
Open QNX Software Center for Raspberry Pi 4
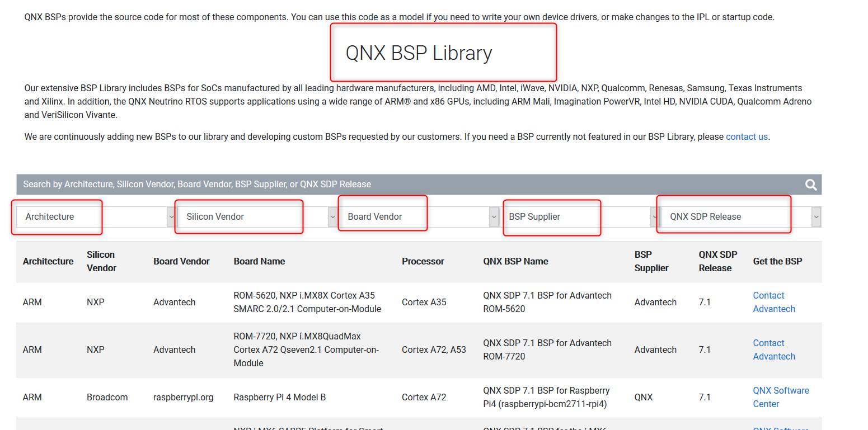pos(781,396)
